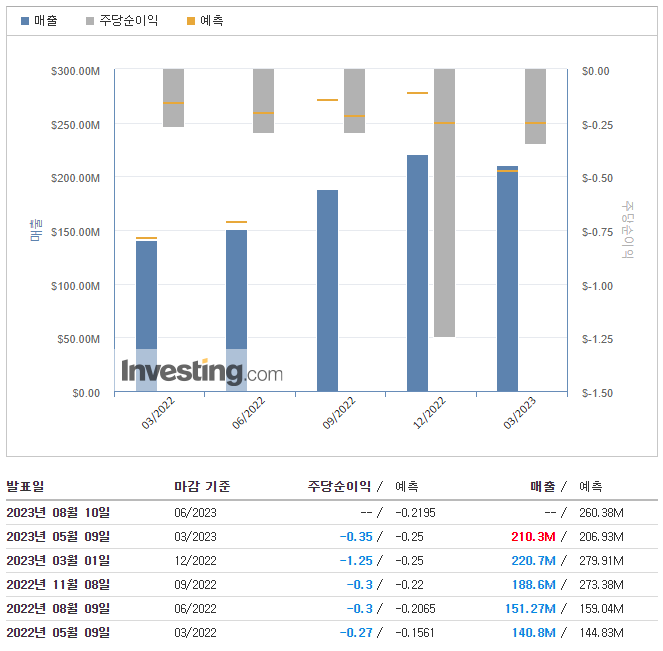Image resolution: width=663 pixels, height=651 pixels.
Task: Click the -1.25 EPS value
Action: pyautogui.click(x=356, y=561)
